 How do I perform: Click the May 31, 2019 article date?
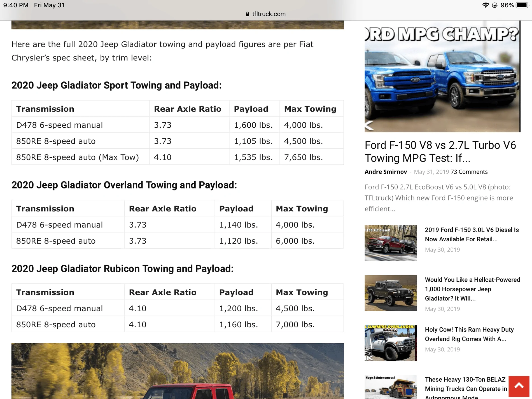431,172
